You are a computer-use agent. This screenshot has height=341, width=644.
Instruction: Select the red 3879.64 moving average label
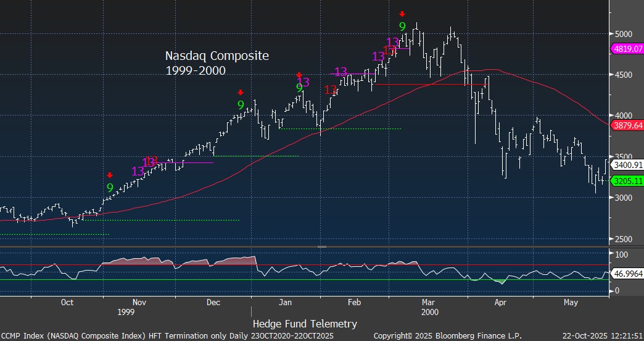(x=627, y=125)
